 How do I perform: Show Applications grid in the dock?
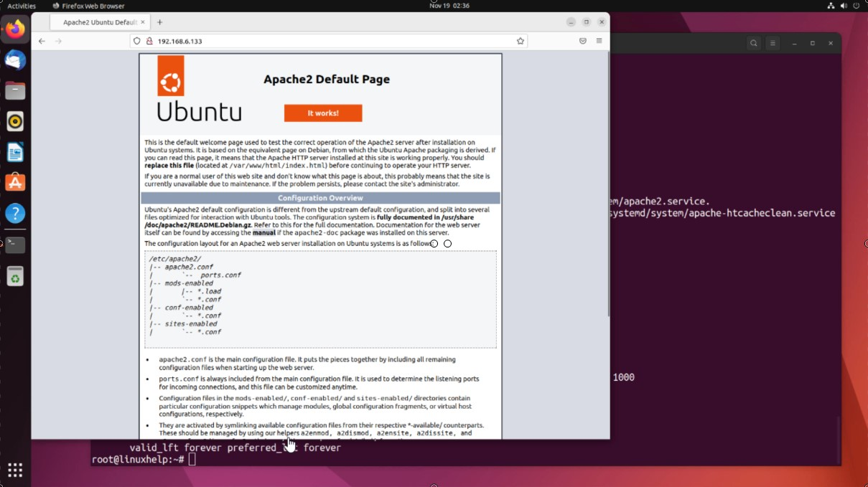(15, 470)
